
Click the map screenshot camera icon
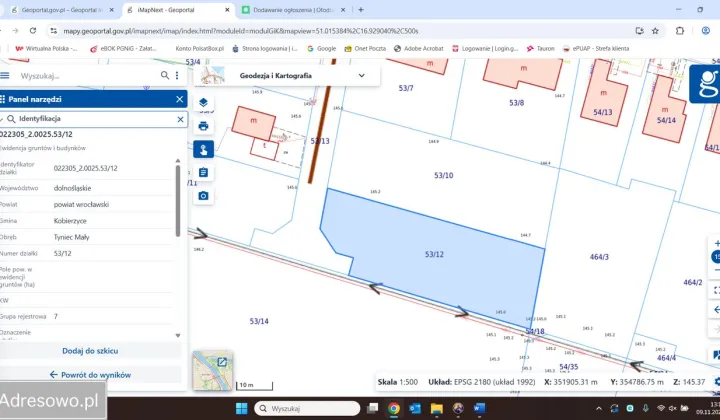click(x=203, y=195)
